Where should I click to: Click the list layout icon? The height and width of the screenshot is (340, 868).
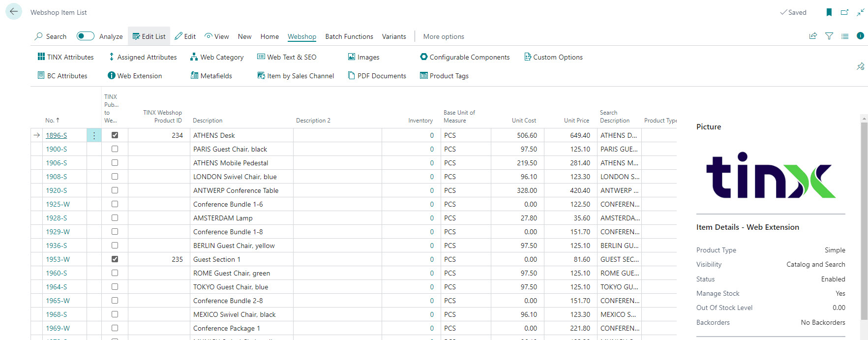point(845,36)
